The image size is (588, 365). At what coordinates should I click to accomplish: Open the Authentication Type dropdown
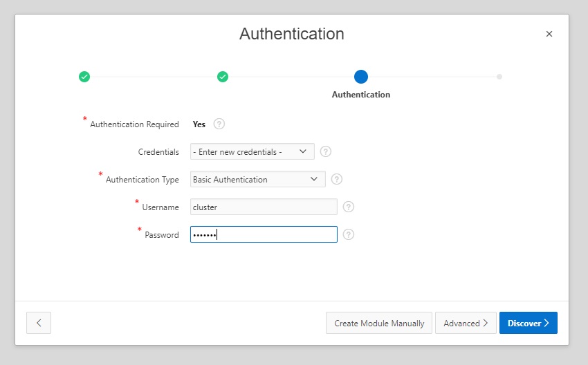(x=257, y=179)
